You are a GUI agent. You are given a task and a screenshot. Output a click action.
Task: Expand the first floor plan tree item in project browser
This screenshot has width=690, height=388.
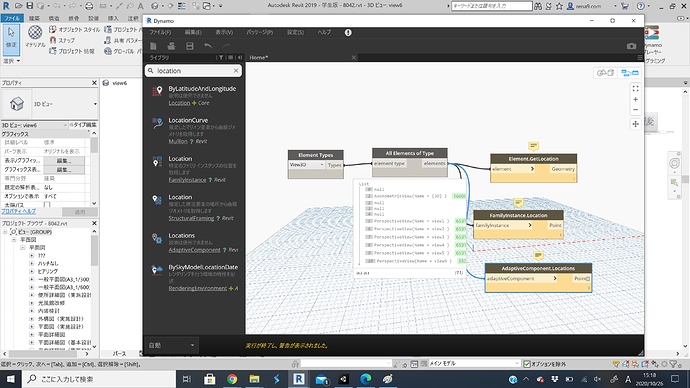point(31,256)
